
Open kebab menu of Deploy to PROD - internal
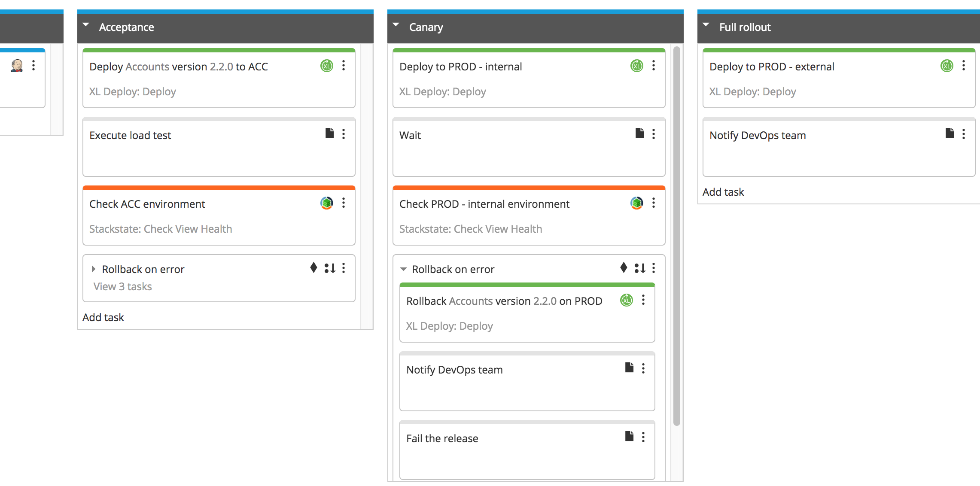pos(654,66)
